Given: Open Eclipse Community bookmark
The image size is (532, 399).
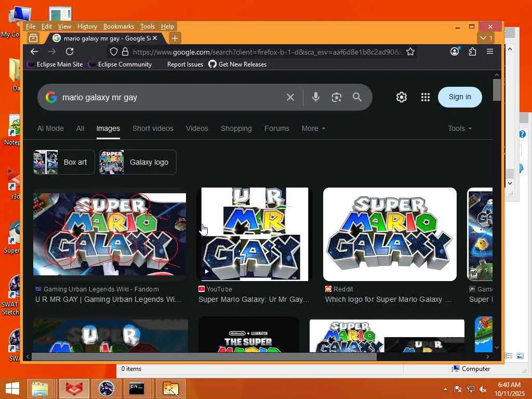Looking at the screenshot, I should [x=120, y=64].
